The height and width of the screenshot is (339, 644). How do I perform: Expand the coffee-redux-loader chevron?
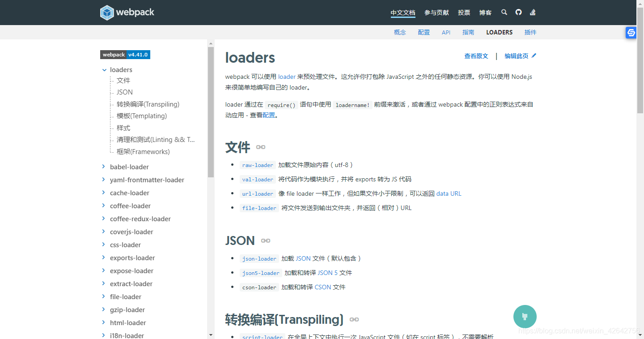coord(104,219)
